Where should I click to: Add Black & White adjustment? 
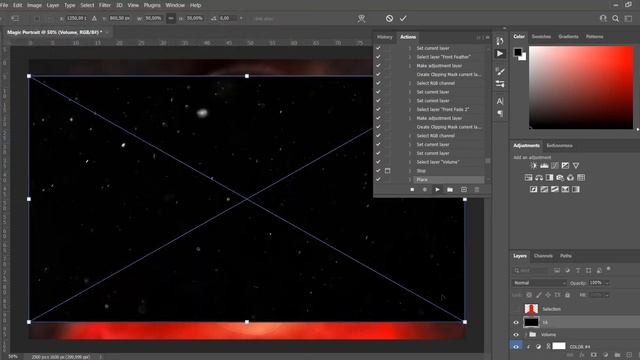click(x=549, y=178)
